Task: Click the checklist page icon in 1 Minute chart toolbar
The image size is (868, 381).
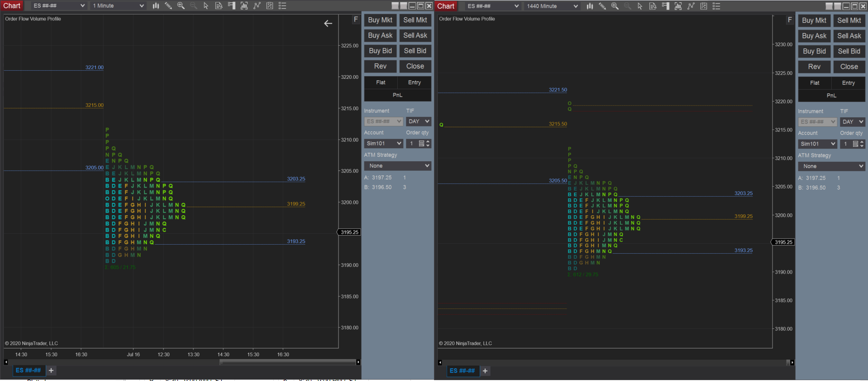Action: pyautogui.click(x=270, y=6)
